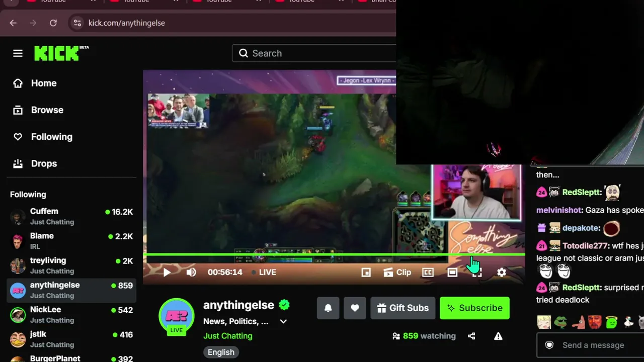Go to Home in the sidebar
This screenshot has height=362, width=644.
pos(71,83)
